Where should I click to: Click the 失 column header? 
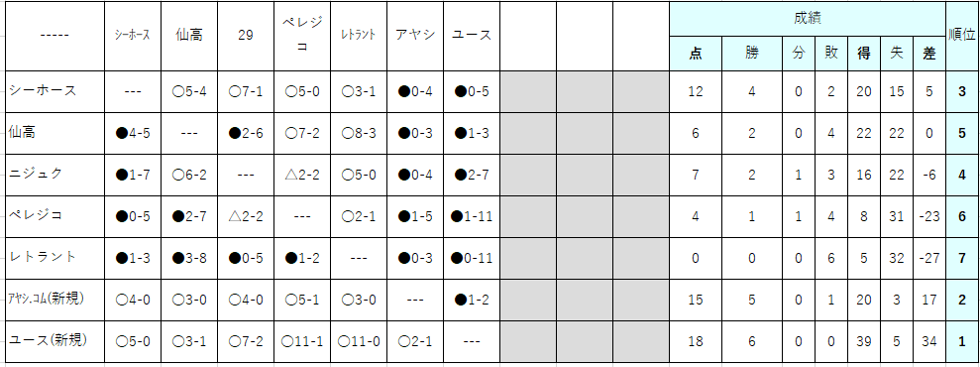(896, 54)
